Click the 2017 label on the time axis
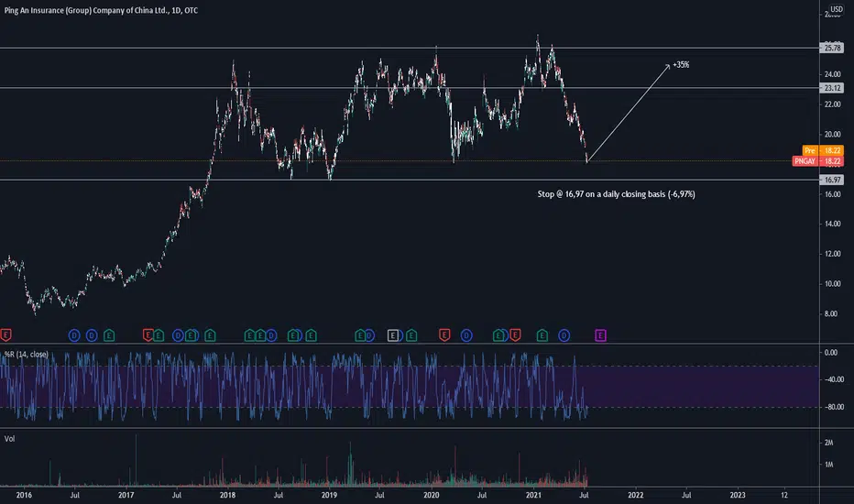The width and height of the screenshot is (854, 504). [x=126, y=495]
